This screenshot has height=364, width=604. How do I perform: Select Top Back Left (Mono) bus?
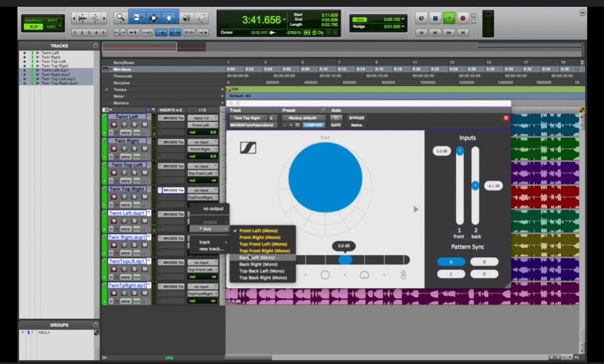[263, 271]
